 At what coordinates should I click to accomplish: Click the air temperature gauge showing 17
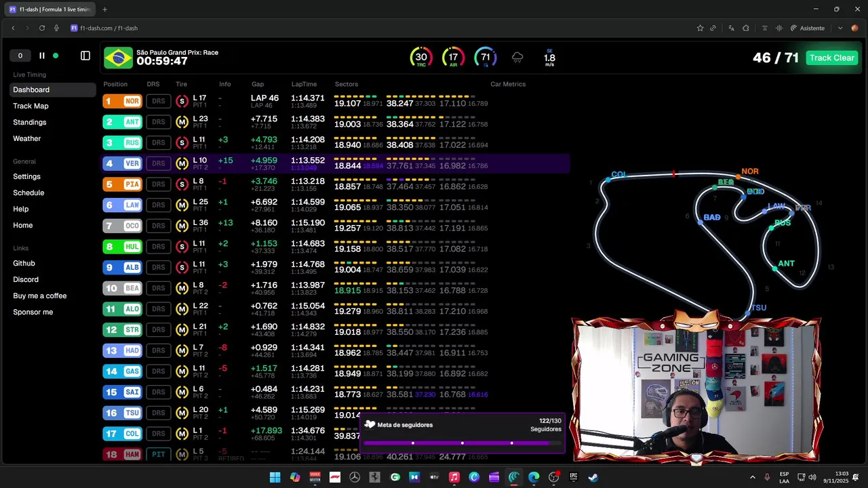pyautogui.click(x=453, y=58)
